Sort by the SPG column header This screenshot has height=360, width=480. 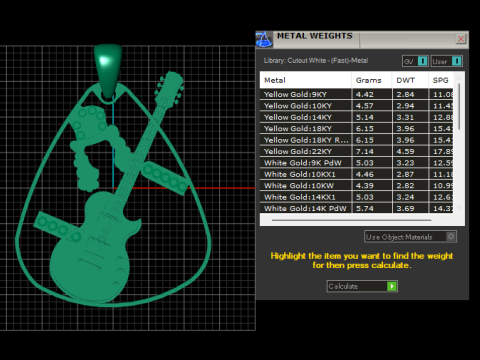(441, 80)
